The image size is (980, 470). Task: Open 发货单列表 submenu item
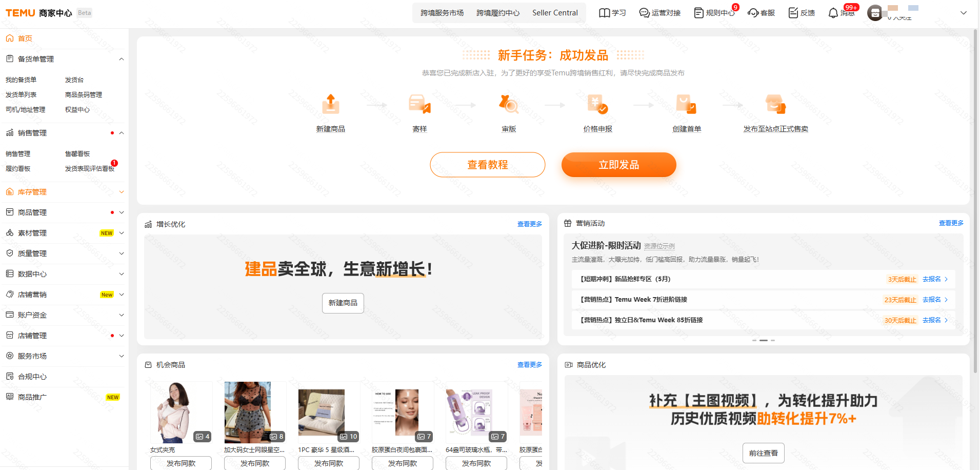[21, 95]
